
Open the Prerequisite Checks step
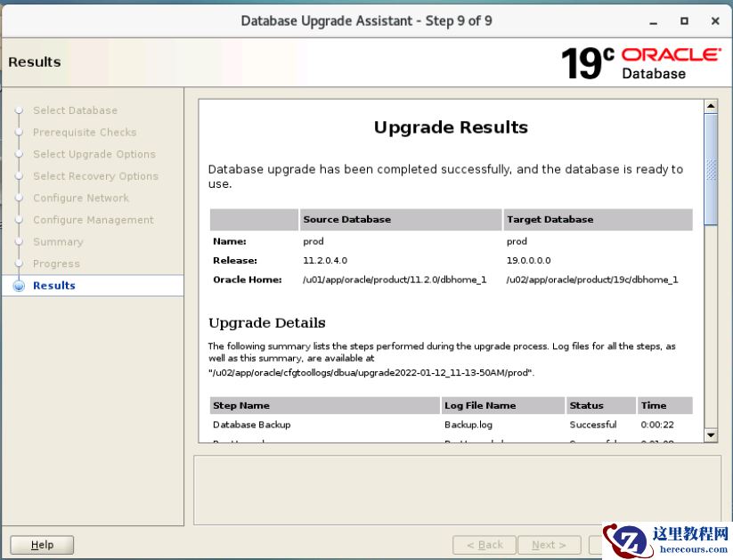click(x=85, y=133)
